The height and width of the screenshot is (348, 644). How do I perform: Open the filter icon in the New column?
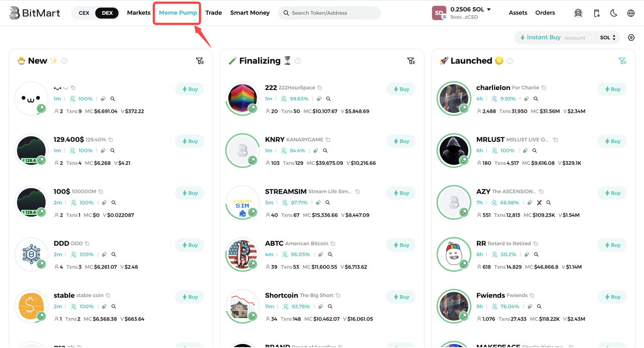coord(200,61)
